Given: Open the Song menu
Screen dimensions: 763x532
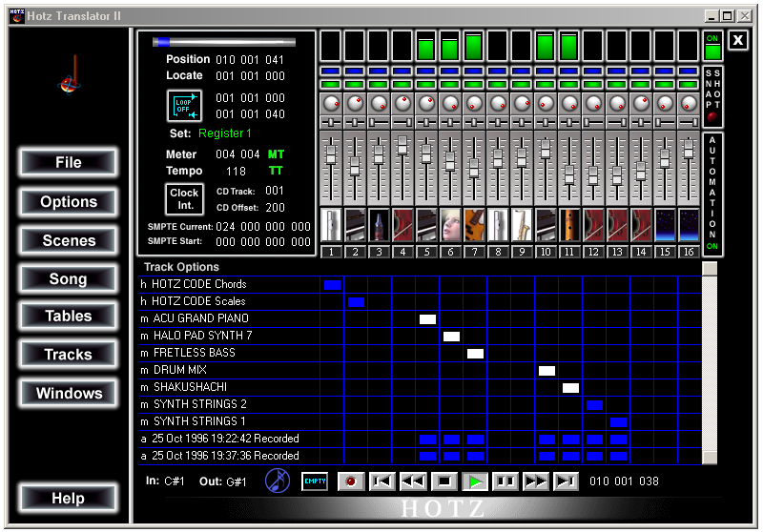Looking at the screenshot, I should 68,278.
